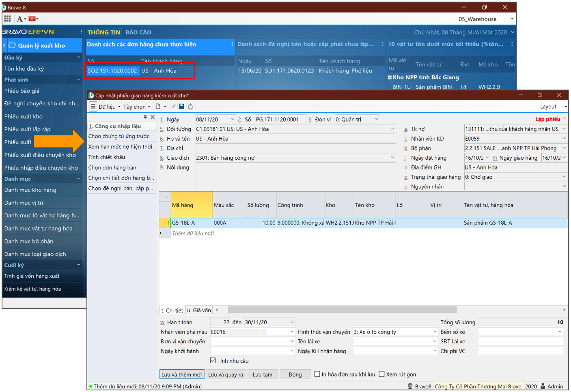Click the Vietnam flag language icon
571x392 pixels.
(x=32, y=19)
